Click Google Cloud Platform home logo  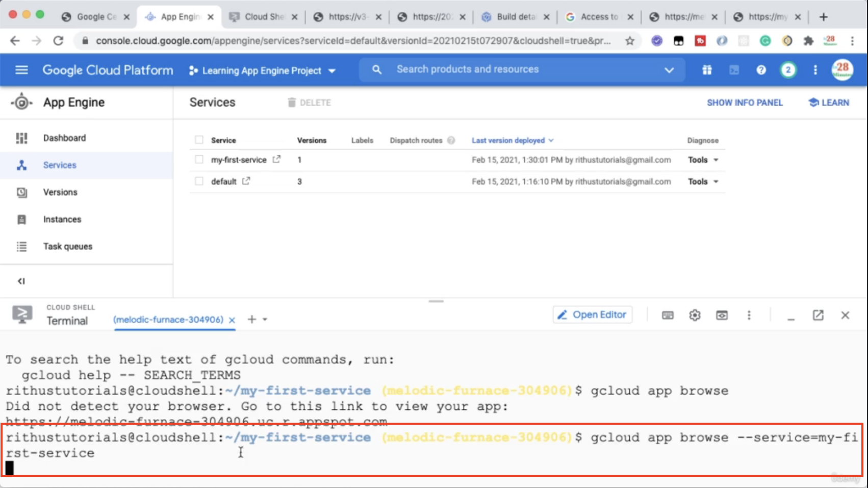(x=108, y=70)
